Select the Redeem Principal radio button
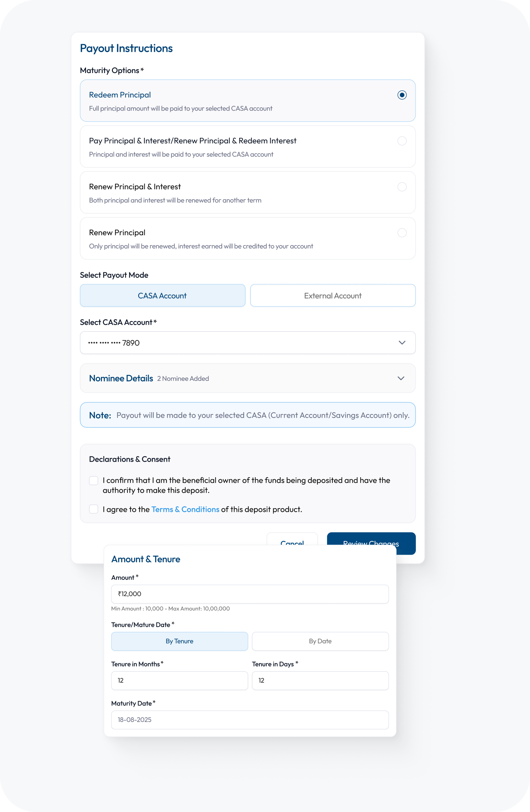530x812 pixels. (x=402, y=95)
